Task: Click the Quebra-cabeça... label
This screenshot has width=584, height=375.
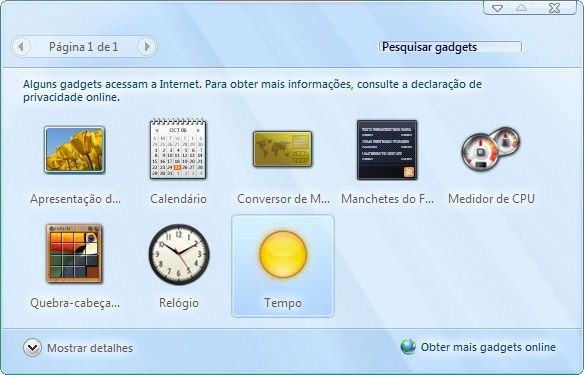Action: click(75, 303)
